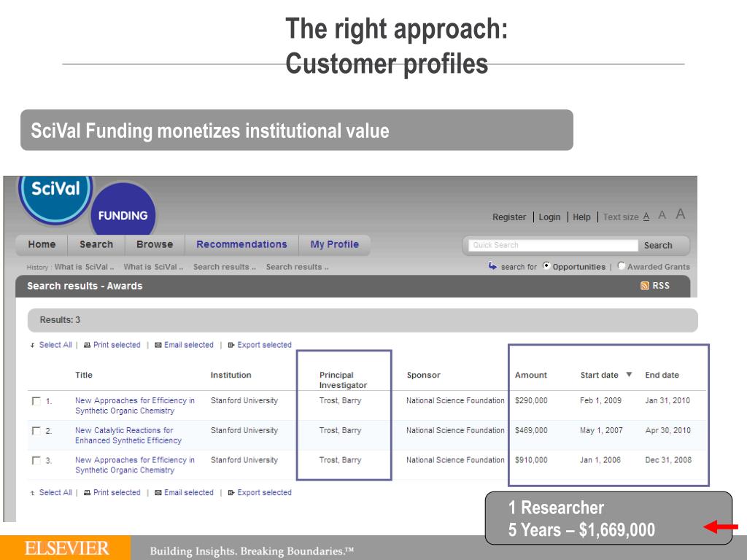The width and height of the screenshot is (747, 560).
Task: Click the bottom Select All link
Action: pyautogui.click(x=55, y=492)
